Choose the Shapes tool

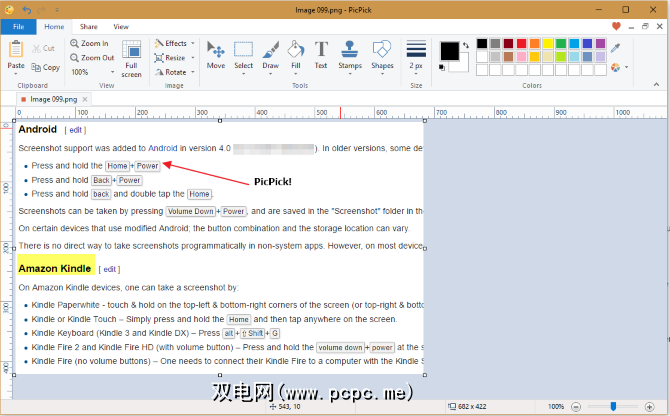pos(382,55)
